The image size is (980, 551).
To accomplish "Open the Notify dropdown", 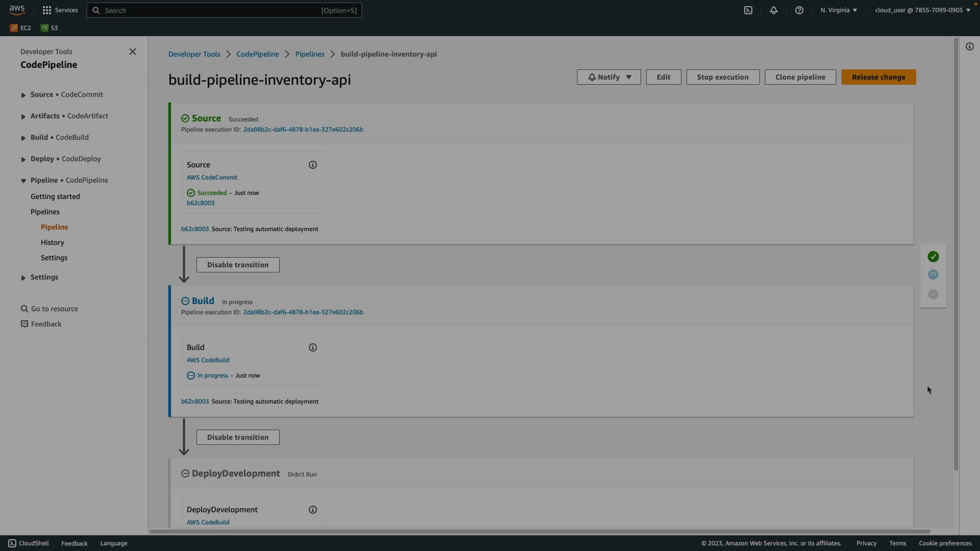I will 608,77.
